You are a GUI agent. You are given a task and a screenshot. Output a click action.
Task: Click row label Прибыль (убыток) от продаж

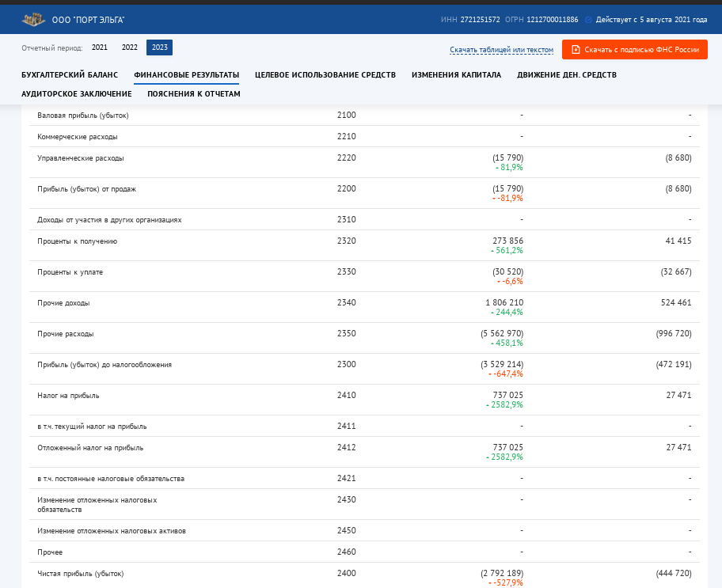coord(86,189)
